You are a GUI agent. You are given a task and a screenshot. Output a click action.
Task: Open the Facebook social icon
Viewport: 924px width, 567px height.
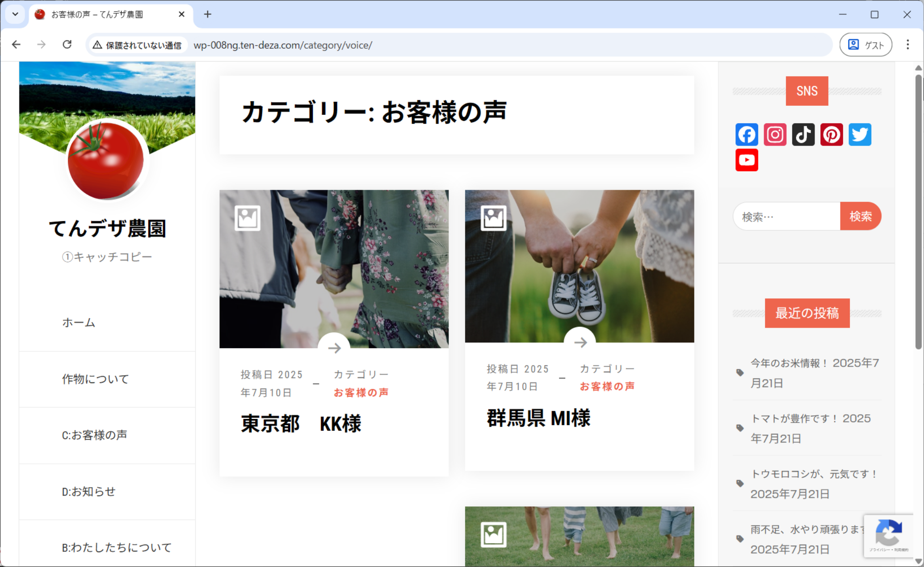click(747, 134)
